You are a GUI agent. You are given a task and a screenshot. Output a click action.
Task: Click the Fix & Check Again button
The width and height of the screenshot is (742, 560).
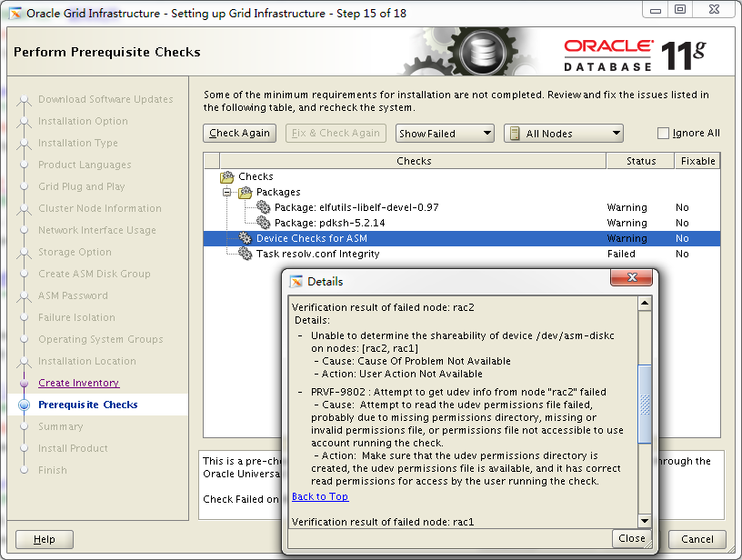(x=336, y=134)
